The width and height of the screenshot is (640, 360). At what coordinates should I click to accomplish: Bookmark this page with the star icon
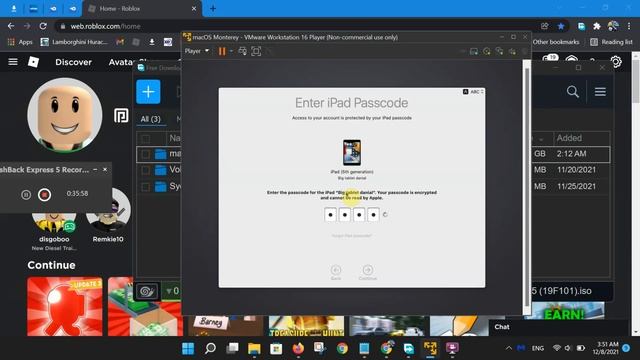561,26
